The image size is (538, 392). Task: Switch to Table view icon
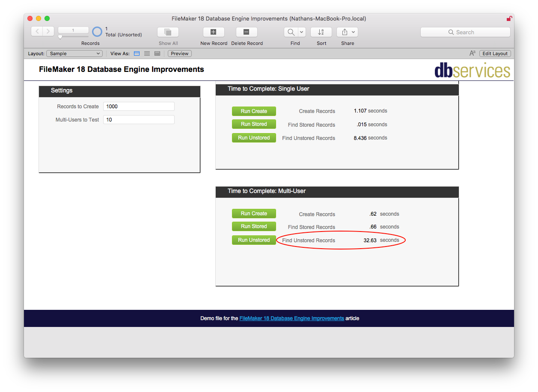pyautogui.click(x=157, y=53)
